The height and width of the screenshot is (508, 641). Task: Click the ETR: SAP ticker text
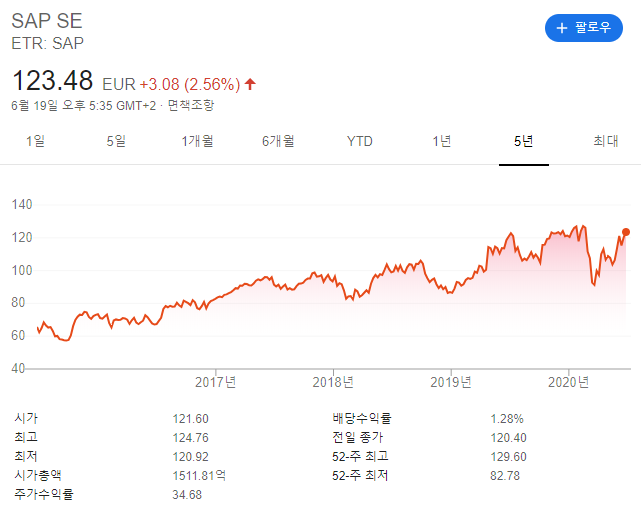pyautogui.click(x=47, y=43)
